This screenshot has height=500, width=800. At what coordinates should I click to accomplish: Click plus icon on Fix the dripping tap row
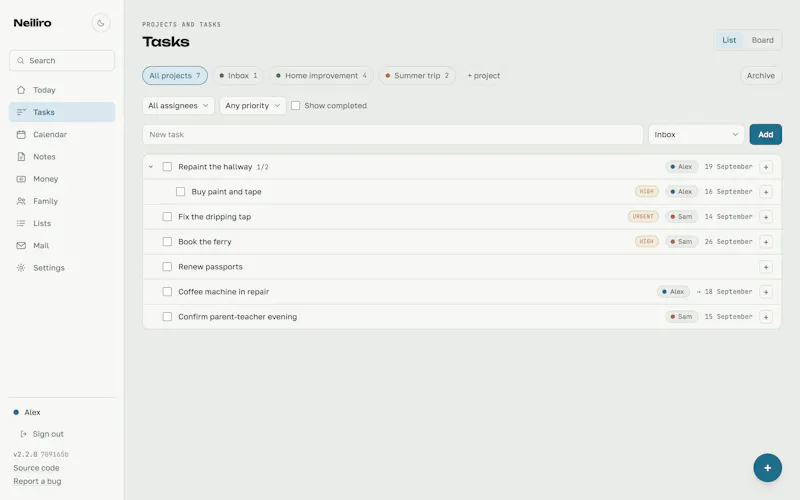pos(766,217)
